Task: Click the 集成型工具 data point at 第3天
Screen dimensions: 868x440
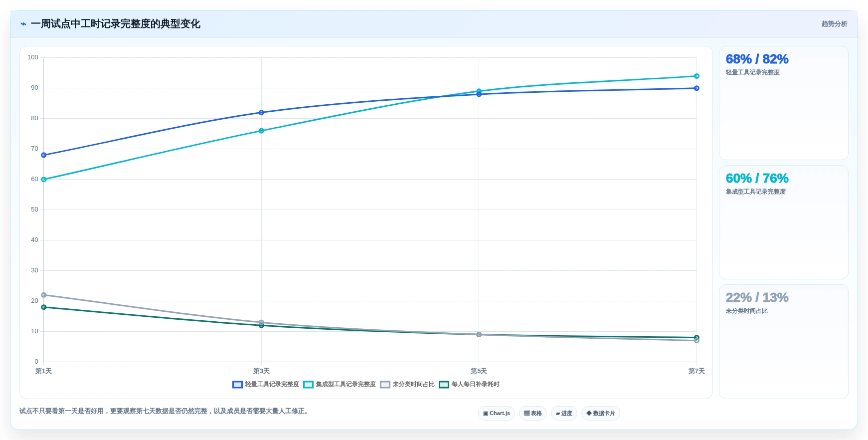Action: point(261,131)
